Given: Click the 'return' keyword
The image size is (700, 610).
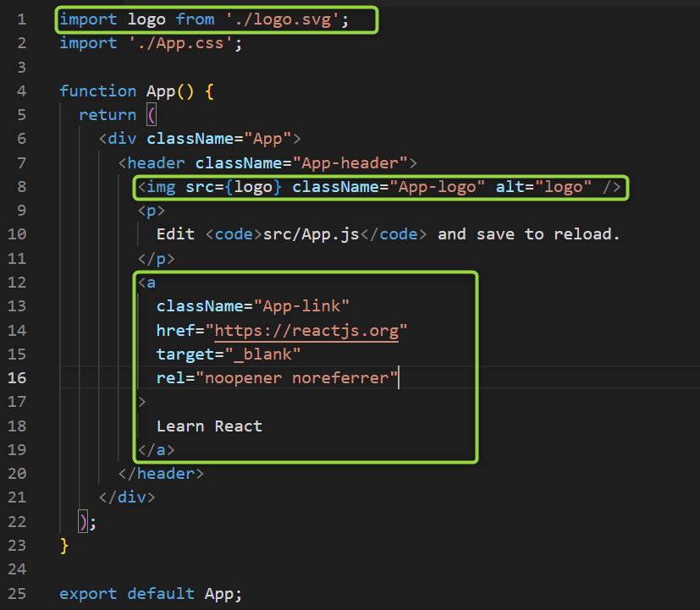Looking at the screenshot, I should (x=107, y=114).
